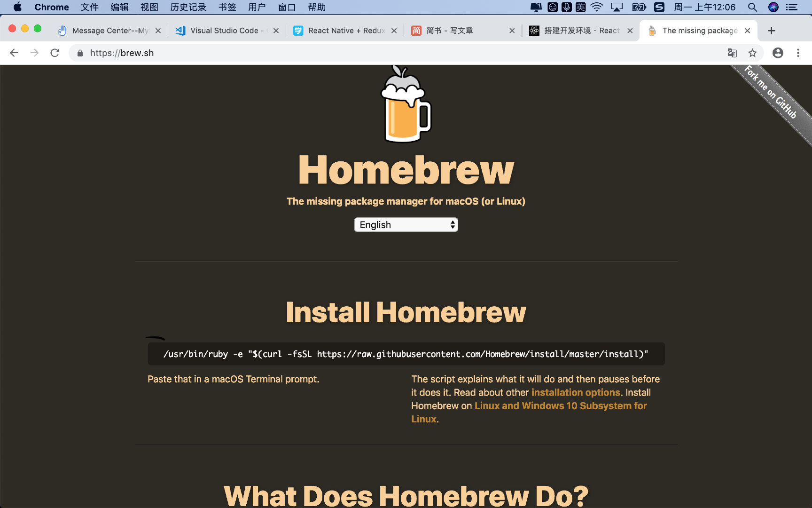
Task: Reload the brew.sh page
Action: point(55,53)
